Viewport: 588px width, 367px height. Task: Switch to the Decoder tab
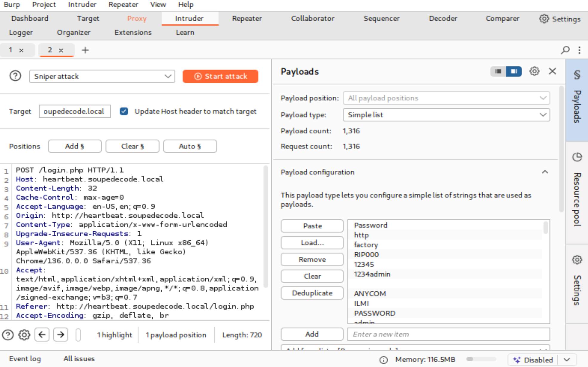click(x=443, y=19)
